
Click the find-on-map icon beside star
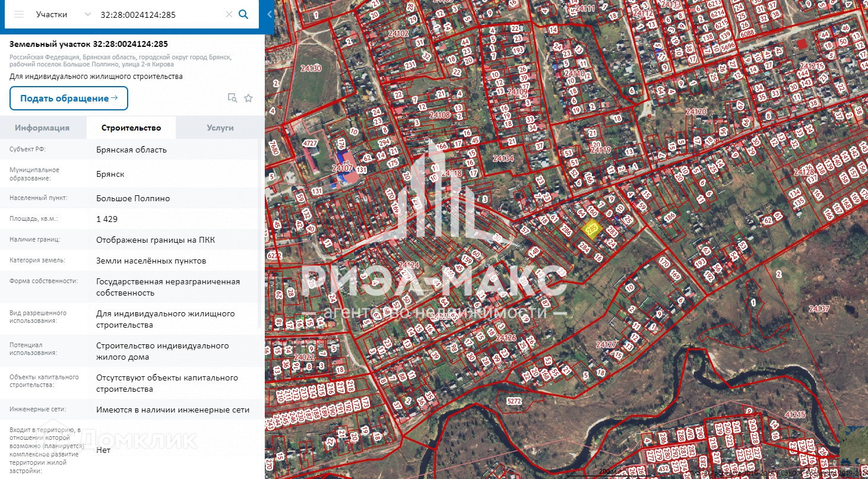pyautogui.click(x=232, y=98)
